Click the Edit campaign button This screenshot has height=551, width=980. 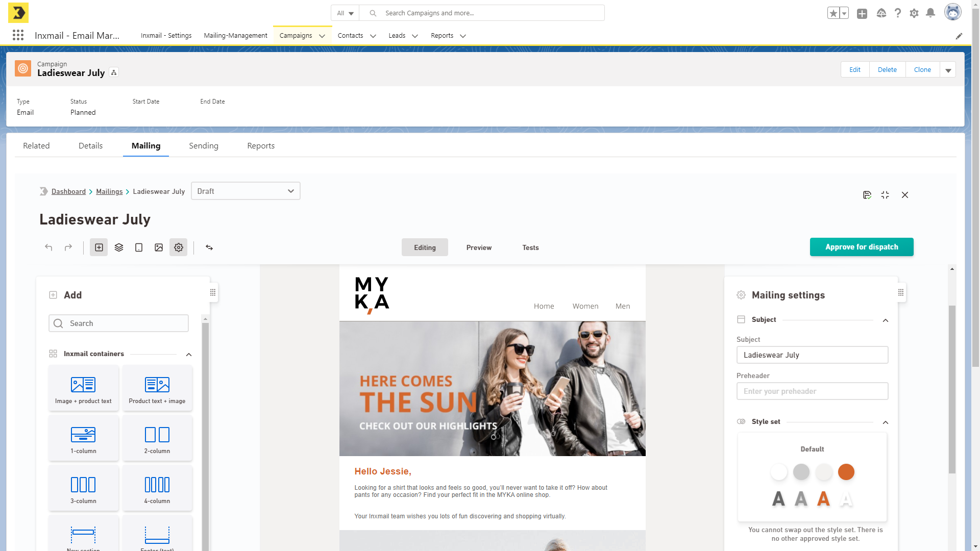click(x=855, y=70)
